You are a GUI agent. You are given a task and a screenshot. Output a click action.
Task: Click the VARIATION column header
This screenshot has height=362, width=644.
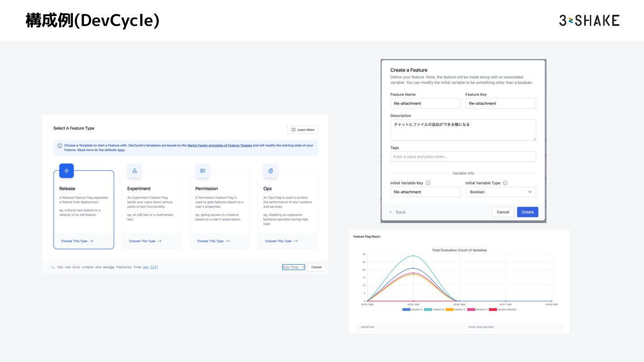[x=367, y=327]
